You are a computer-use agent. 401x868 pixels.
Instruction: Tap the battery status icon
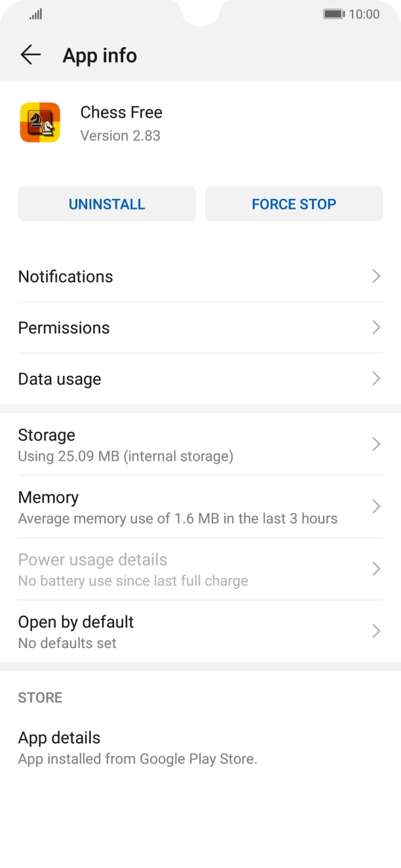pos(334,14)
